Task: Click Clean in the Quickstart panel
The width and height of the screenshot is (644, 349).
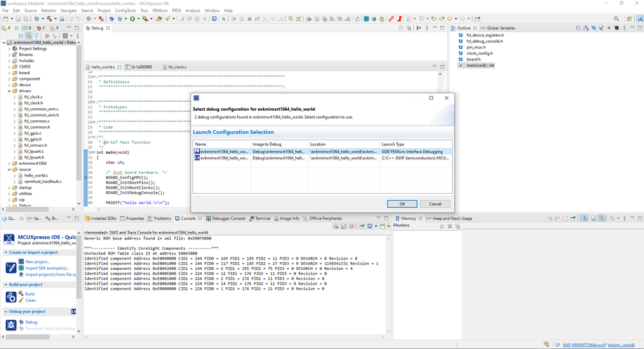Action: pyautogui.click(x=30, y=300)
